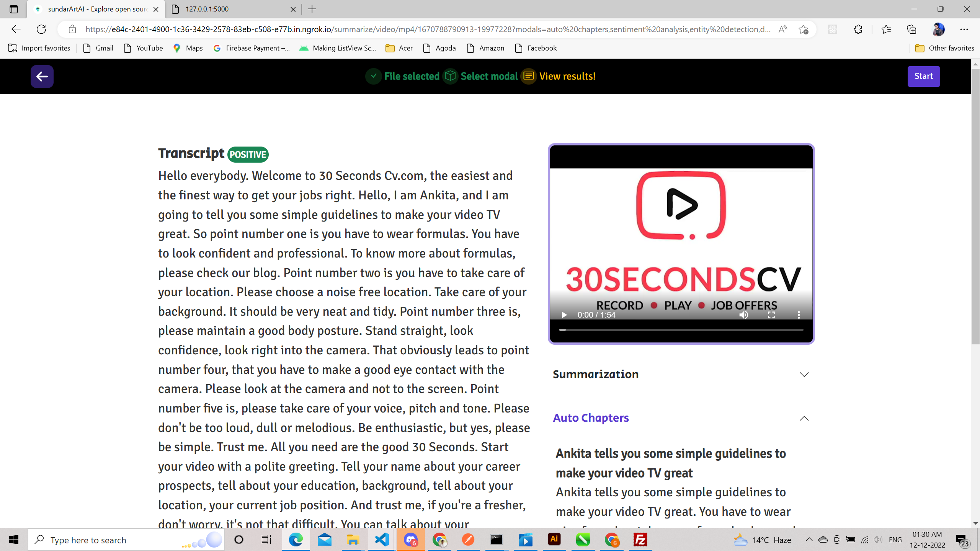The width and height of the screenshot is (980, 551).
Task: Add this page to favorites
Action: pyautogui.click(x=803, y=29)
